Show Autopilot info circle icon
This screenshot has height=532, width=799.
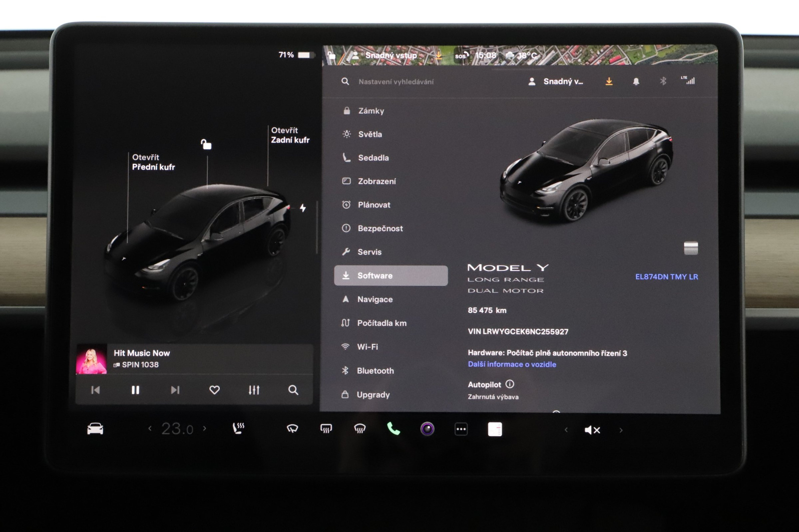pos(510,384)
